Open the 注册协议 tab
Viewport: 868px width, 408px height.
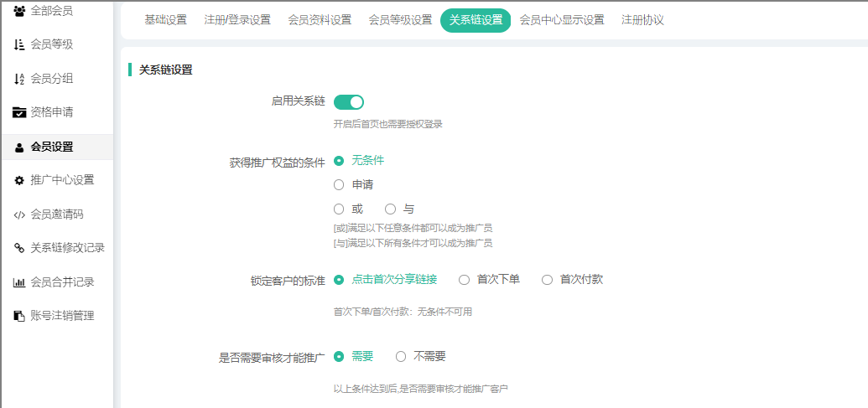642,20
